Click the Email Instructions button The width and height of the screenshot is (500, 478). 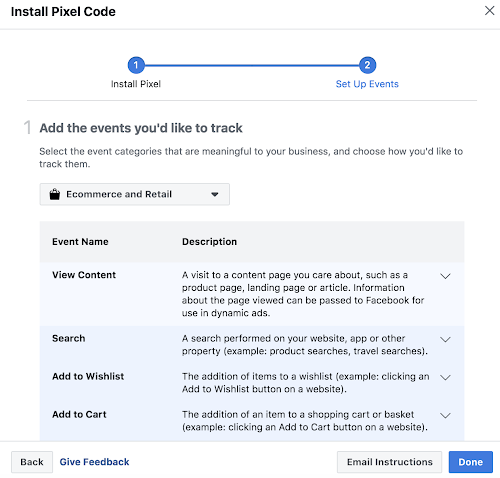pyautogui.click(x=389, y=462)
